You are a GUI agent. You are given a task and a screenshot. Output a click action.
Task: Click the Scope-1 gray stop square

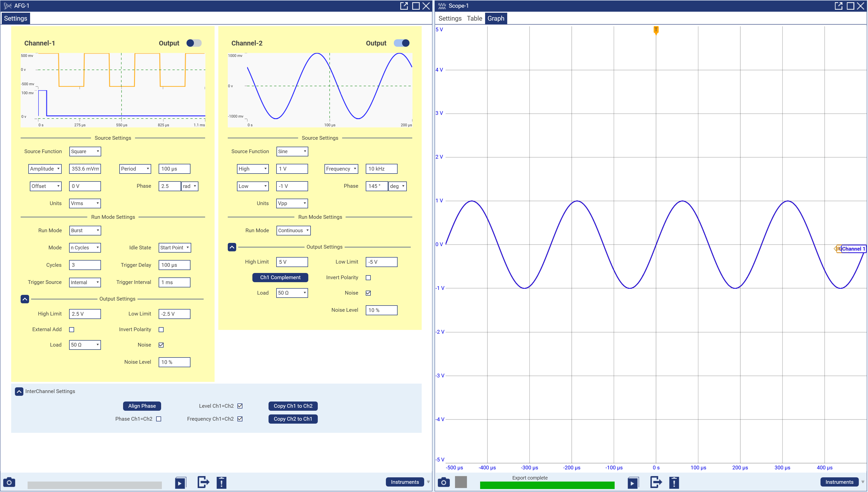point(461,482)
